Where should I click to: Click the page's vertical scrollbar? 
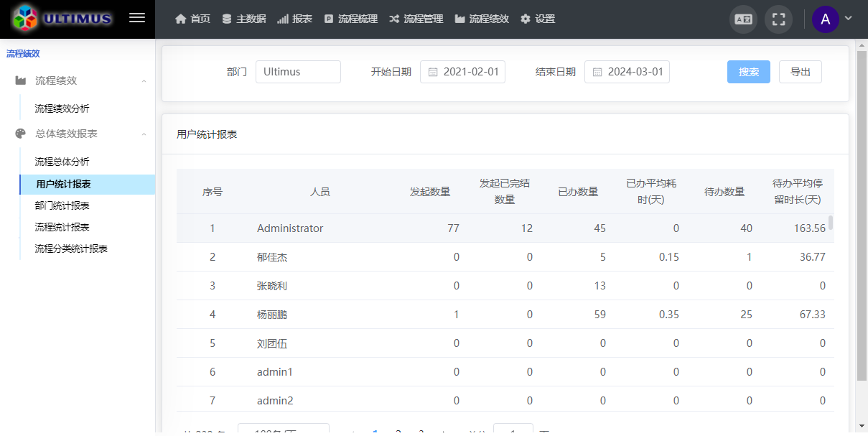(862, 215)
